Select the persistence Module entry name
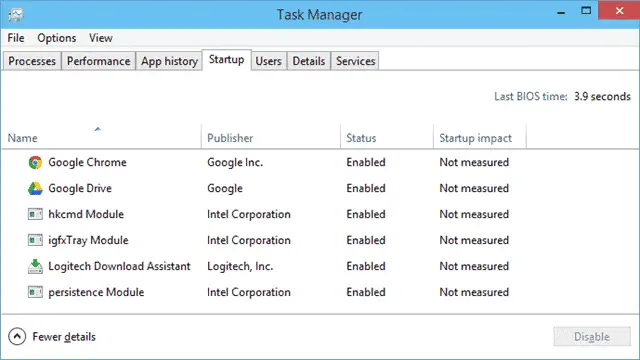Viewport: 640px width, 360px height. pos(96,292)
